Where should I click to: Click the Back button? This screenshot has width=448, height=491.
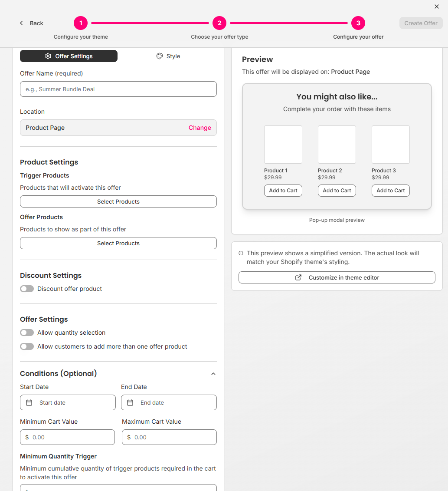coord(31,23)
